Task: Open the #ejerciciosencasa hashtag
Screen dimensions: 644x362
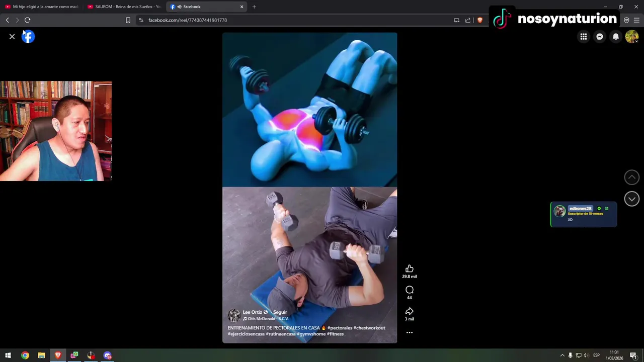Action: pyautogui.click(x=246, y=334)
